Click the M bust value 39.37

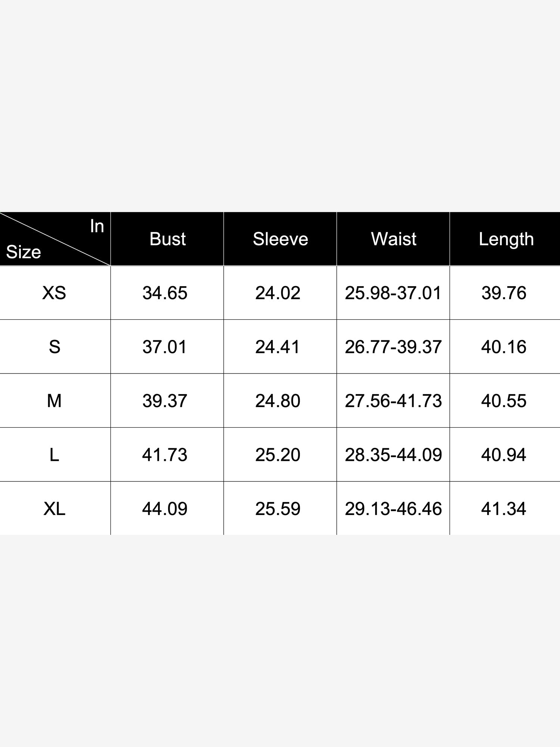click(x=165, y=401)
